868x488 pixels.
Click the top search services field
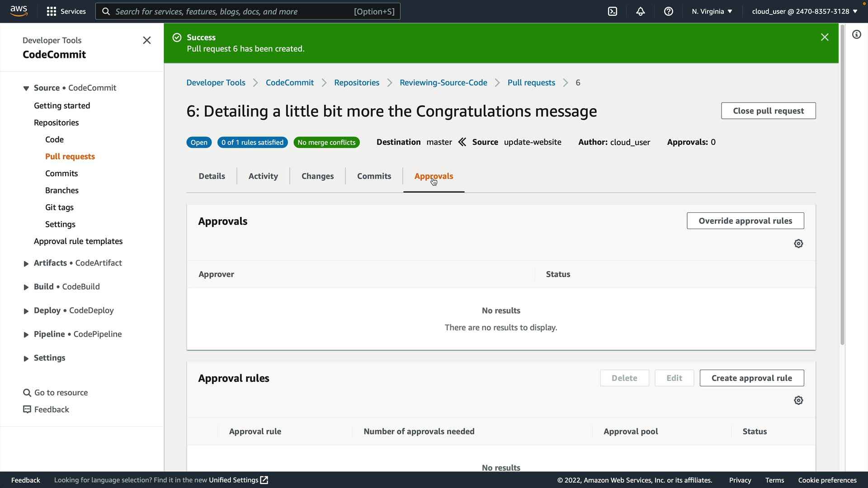tap(248, 11)
